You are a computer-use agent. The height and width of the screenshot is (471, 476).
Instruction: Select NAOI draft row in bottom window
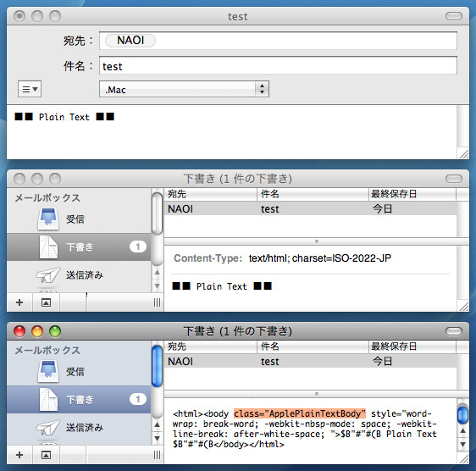[310, 362]
